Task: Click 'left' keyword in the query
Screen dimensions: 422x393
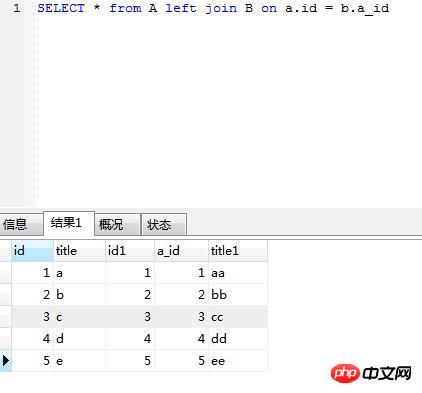Action: tap(181, 8)
